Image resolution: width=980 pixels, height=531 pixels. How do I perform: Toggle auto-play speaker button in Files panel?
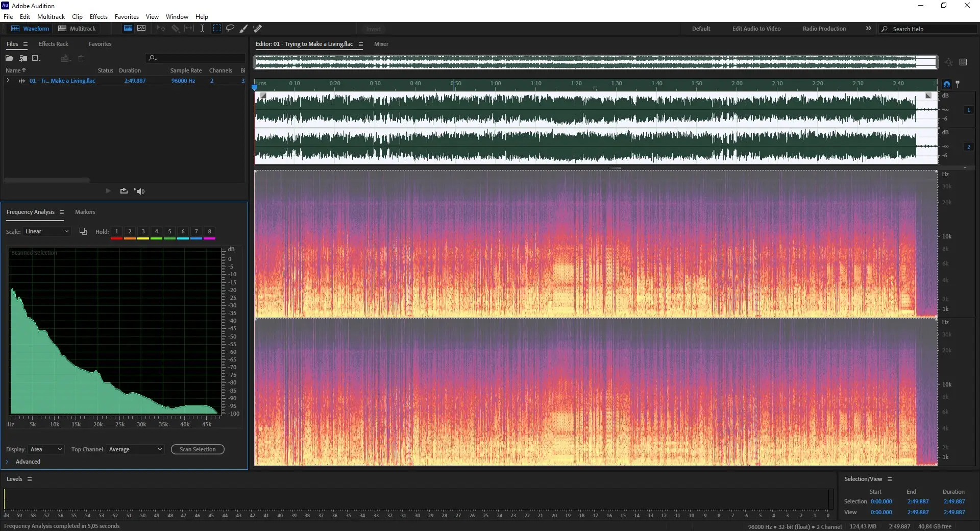point(139,191)
